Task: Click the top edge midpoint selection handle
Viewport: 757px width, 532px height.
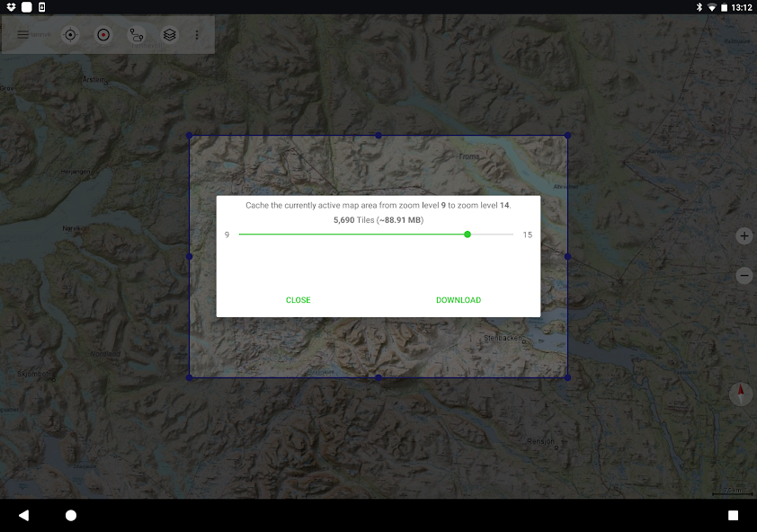Action: coord(378,136)
